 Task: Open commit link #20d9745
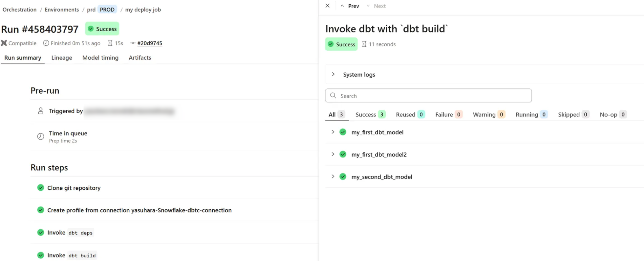coord(150,43)
